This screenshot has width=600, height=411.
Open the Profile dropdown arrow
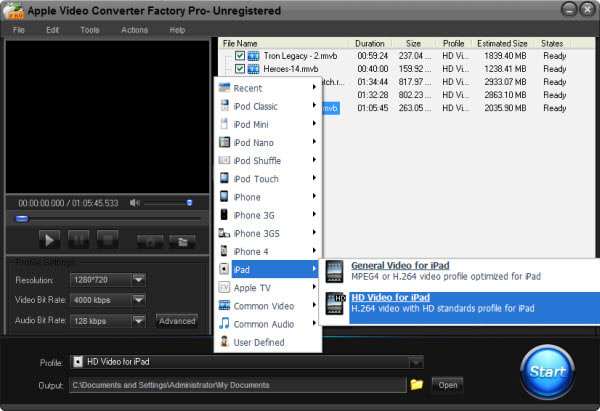pos(416,362)
